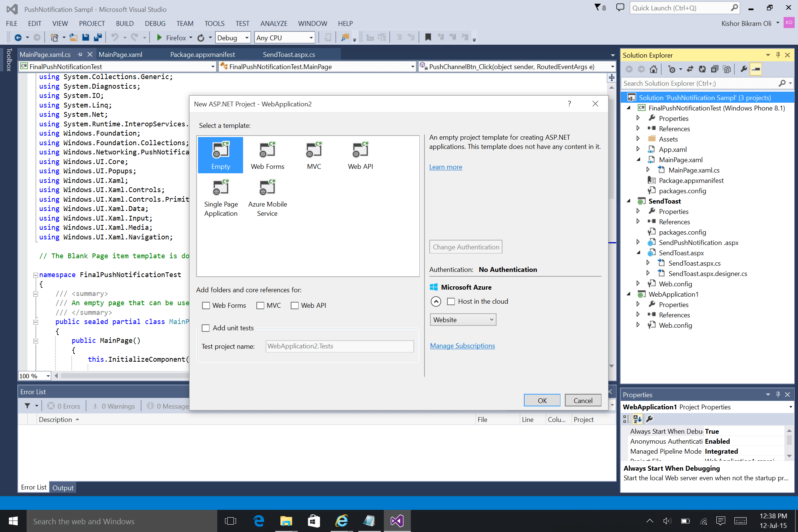Check the Add unit tests checkbox

tap(206, 328)
